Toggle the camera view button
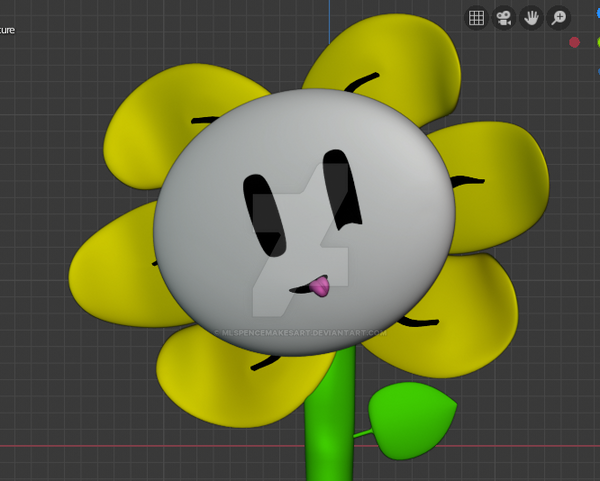600x481 pixels. click(504, 18)
